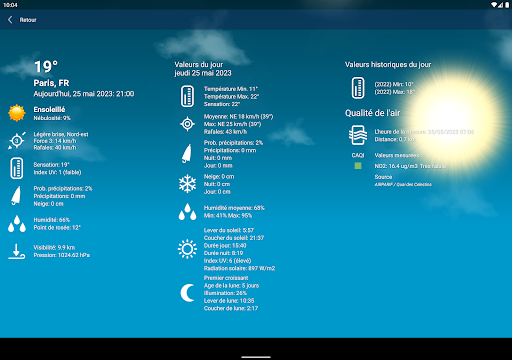Tap the Coucher de lune: 2:17 text
Viewport: 512px width, 360px height.
(x=231, y=309)
